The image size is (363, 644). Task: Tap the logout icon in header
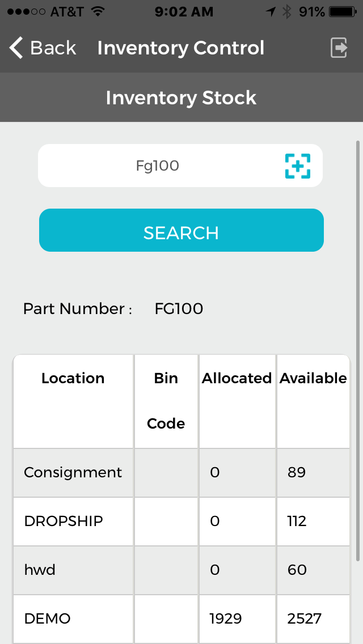tap(339, 48)
